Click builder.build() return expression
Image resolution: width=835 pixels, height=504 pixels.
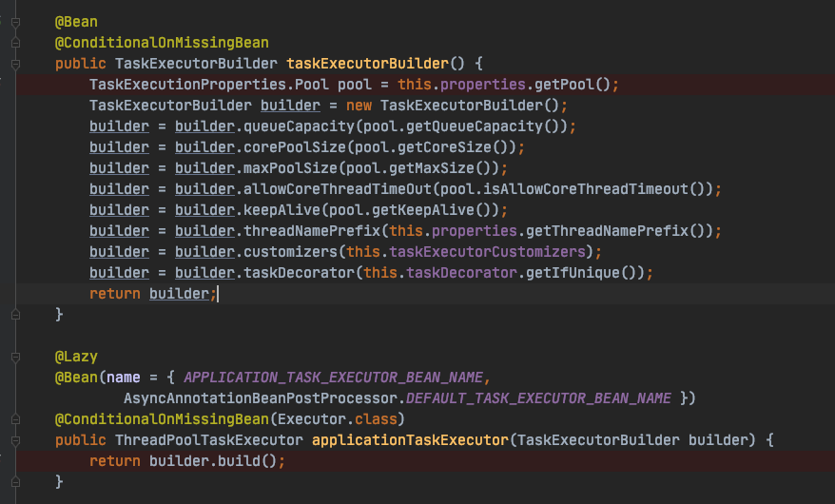pyautogui.click(x=213, y=461)
